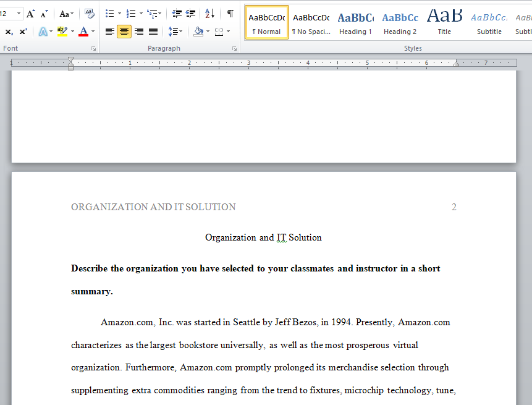The height and width of the screenshot is (405, 532).
Task: Click the line starting 'organization. Furthermore'
Action: tap(260, 368)
